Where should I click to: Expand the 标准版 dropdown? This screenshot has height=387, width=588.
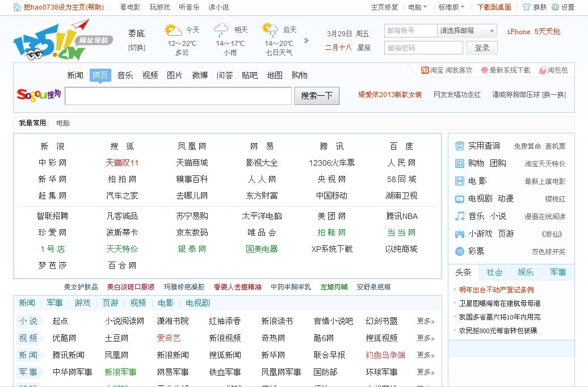(x=451, y=8)
